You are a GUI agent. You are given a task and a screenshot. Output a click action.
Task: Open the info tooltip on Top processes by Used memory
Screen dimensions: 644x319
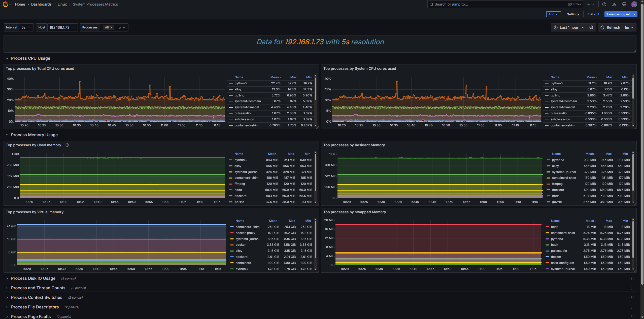tap(67, 145)
